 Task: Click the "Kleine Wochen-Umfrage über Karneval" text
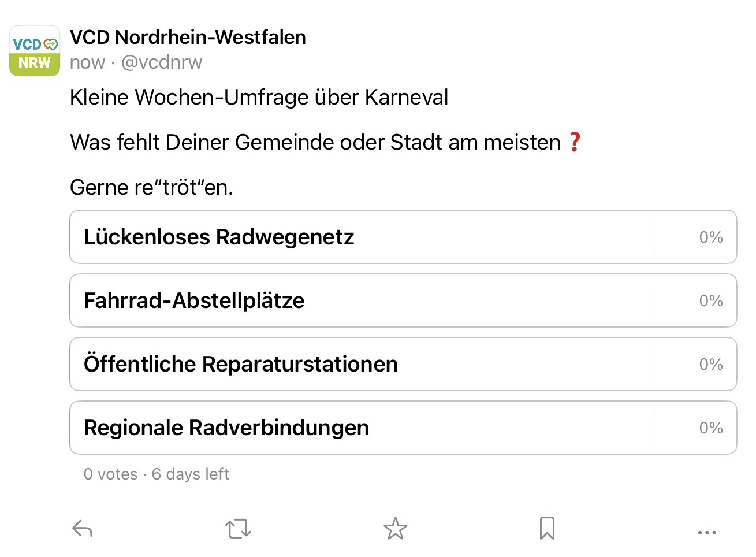[259, 97]
